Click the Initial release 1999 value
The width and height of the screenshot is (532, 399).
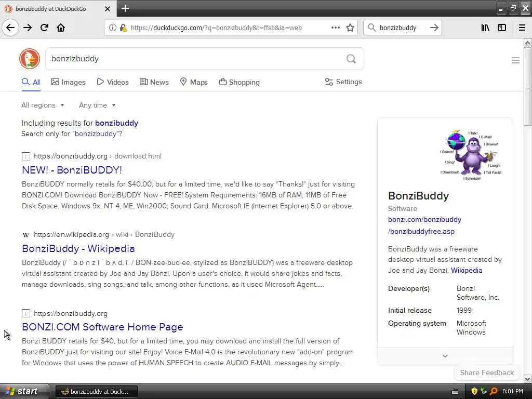464,310
